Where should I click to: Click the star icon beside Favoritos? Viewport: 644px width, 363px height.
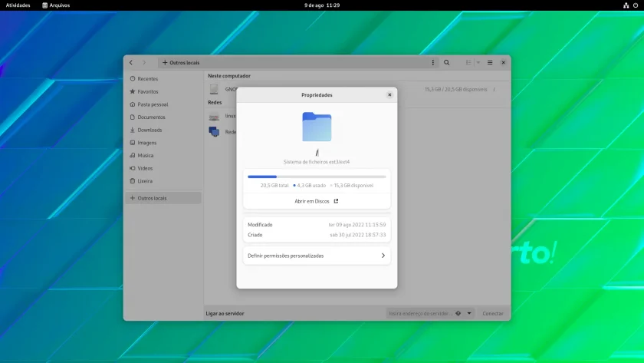[x=132, y=91]
